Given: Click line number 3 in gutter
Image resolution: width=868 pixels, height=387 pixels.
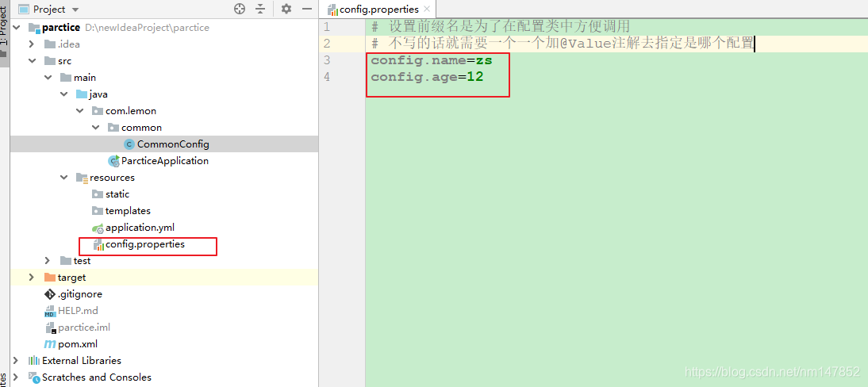Looking at the screenshot, I should point(327,59).
